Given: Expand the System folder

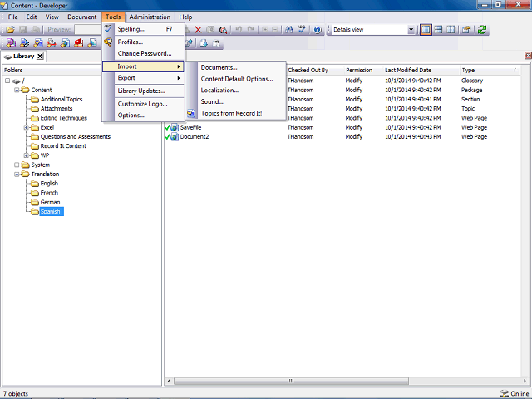Looking at the screenshot, I should click(x=17, y=165).
